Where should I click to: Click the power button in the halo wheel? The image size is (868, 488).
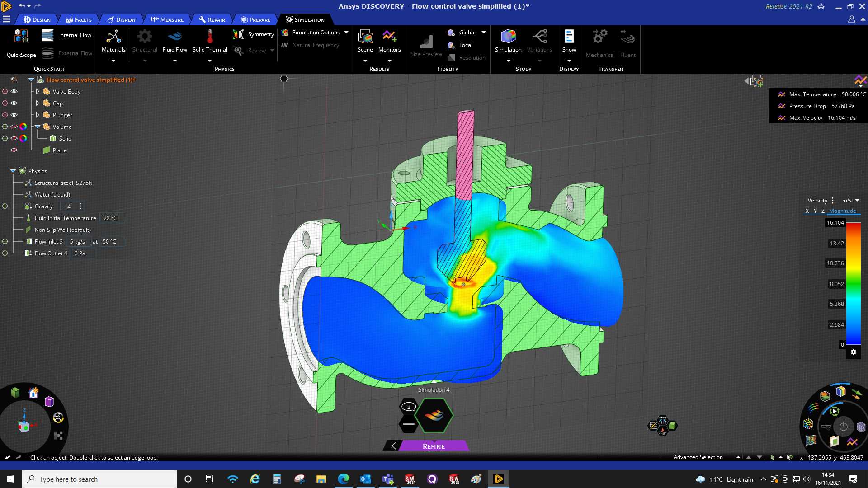click(x=844, y=427)
